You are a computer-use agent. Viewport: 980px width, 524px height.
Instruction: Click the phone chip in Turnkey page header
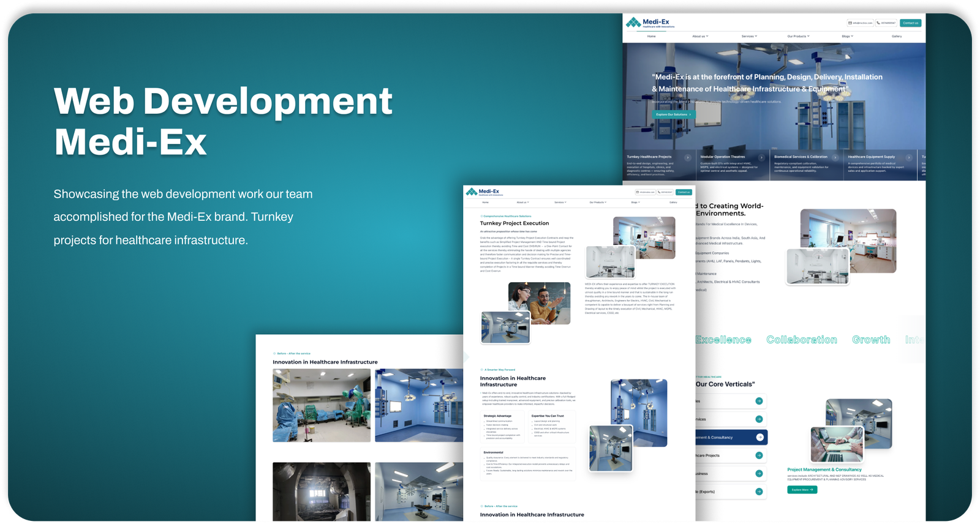coord(665,192)
